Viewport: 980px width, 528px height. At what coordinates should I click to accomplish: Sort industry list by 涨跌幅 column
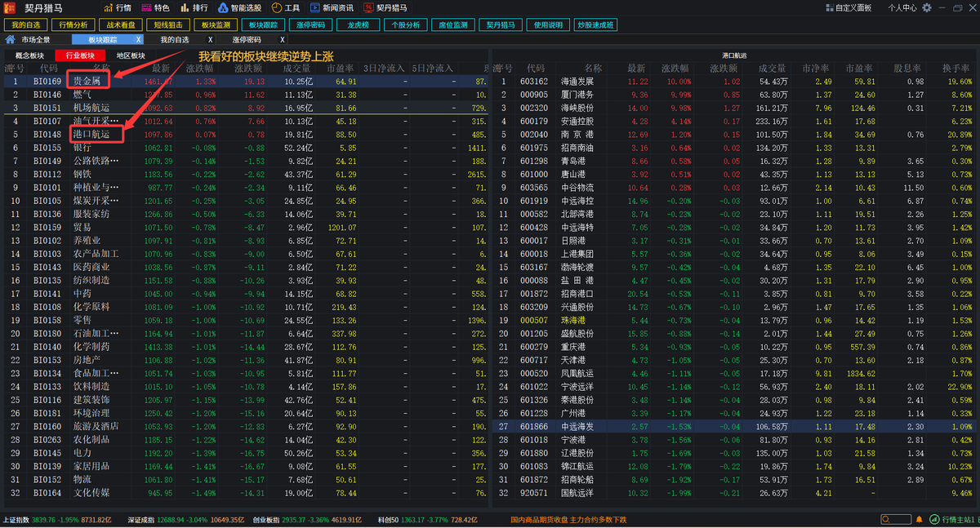click(x=202, y=69)
